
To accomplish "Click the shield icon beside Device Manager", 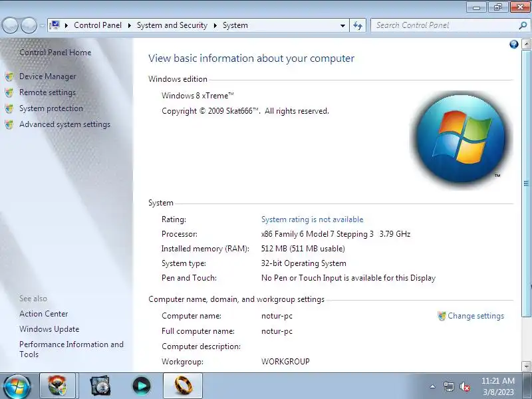I will click(9, 76).
